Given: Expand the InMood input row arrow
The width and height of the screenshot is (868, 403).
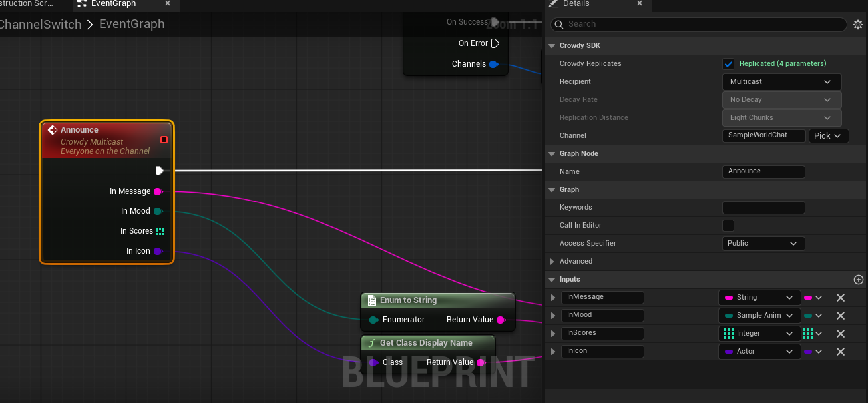Looking at the screenshot, I should pos(553,316).
